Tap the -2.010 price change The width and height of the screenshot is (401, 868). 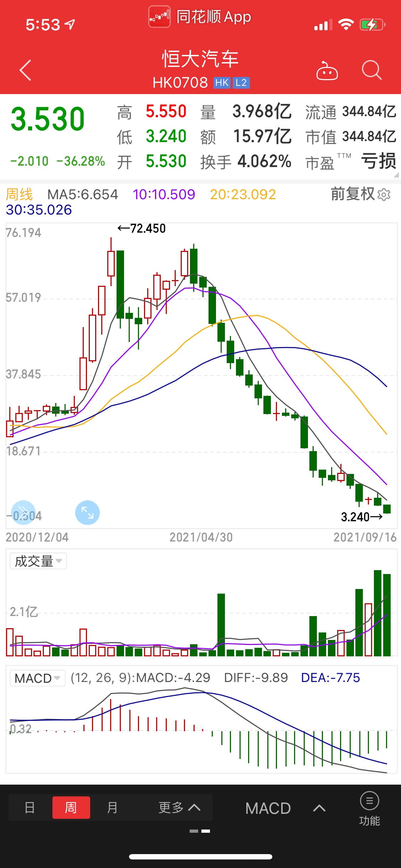pos(29,161)
